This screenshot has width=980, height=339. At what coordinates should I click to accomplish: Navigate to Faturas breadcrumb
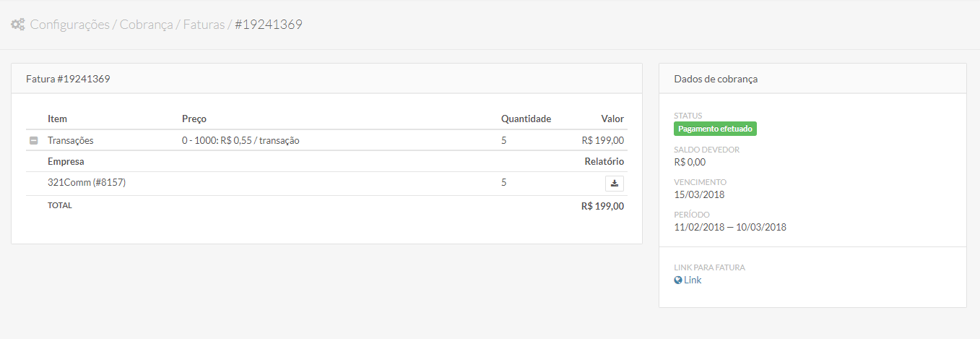204,25
